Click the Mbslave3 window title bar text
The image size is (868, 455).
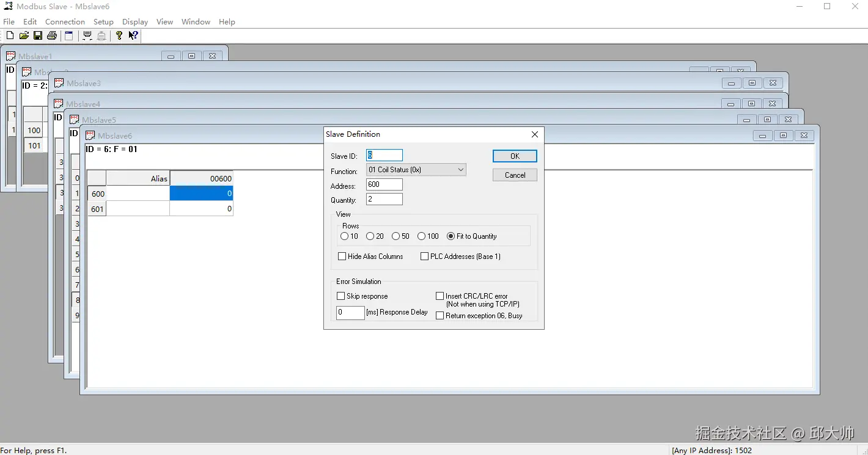[x=84, y=83]
